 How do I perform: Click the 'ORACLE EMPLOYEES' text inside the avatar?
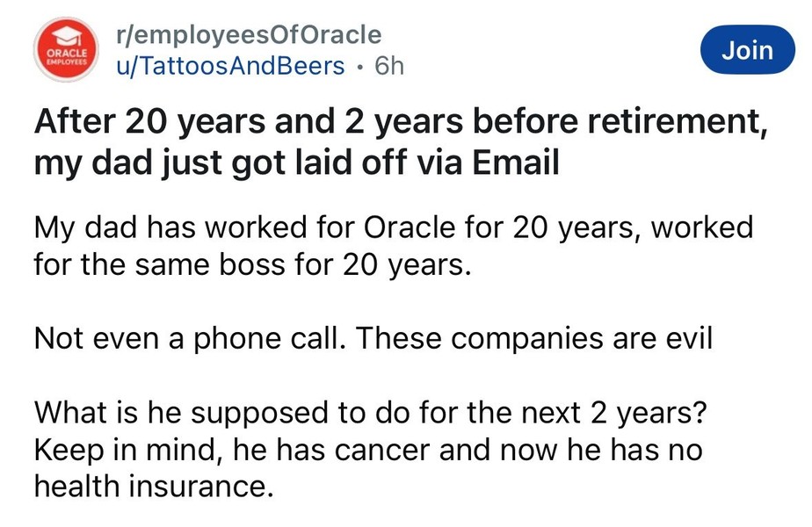pyautogui.click(x=66, y=55)
